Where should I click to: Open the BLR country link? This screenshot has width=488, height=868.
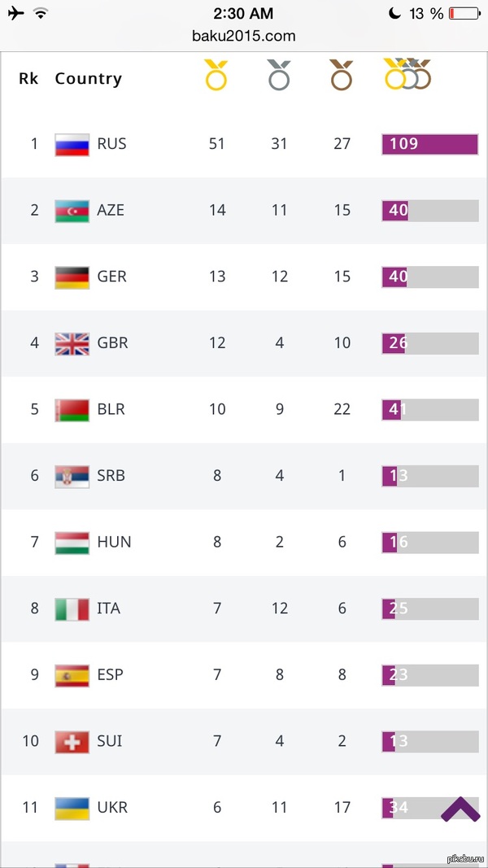click(111, 409)
